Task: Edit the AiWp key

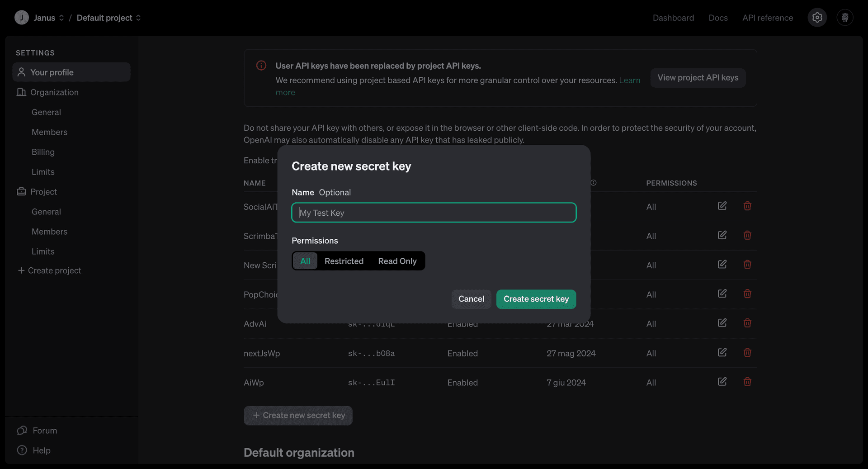Action: click(x=722, y=382)
